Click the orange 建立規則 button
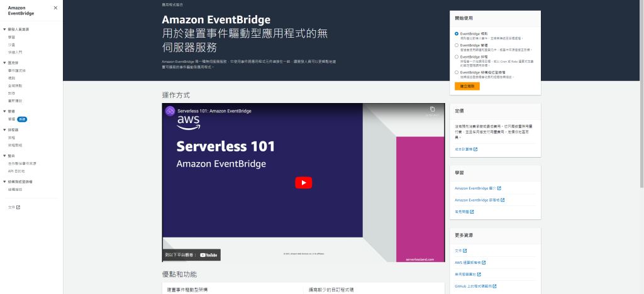This screenshot has width=644, height=294. coord(467,87)
